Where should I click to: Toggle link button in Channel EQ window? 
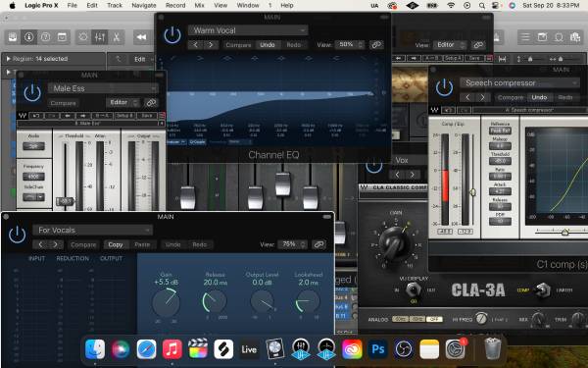pyautogui.click(x=376, y=45)
